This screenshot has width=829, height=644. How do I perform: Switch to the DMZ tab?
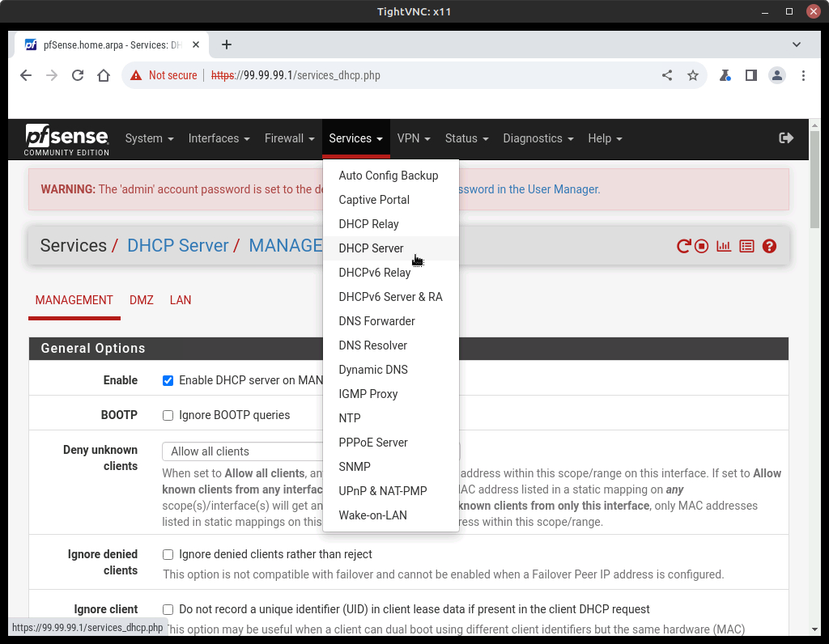[x=142, y=300]
